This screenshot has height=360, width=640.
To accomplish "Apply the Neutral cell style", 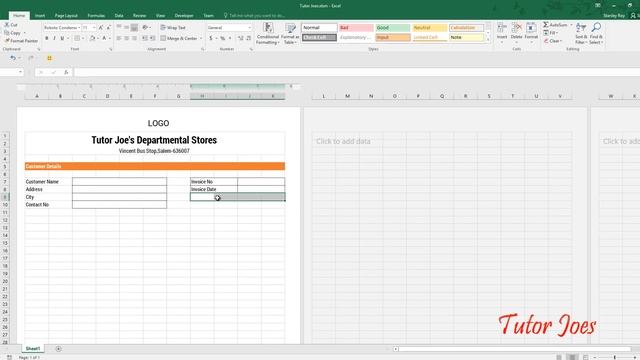I will 429,28.
